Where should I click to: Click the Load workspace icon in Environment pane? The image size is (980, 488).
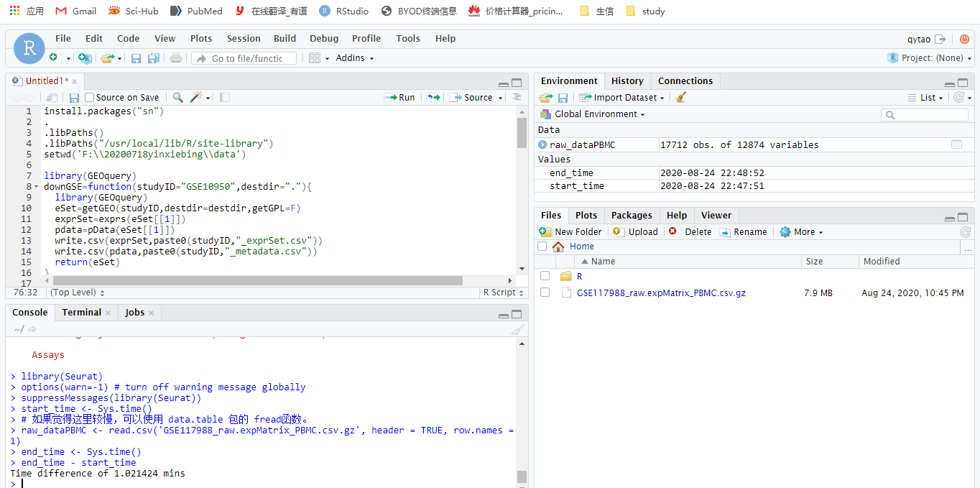(x=546, y=97)
